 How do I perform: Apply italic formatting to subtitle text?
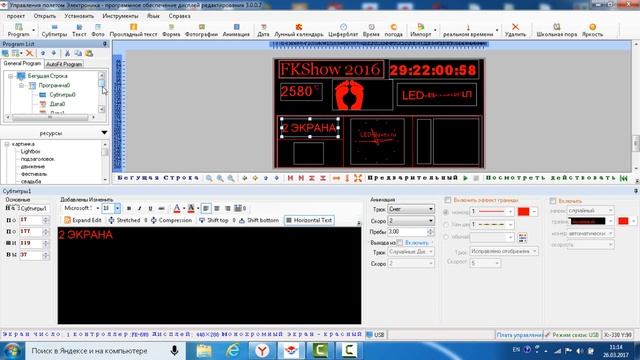140,208
